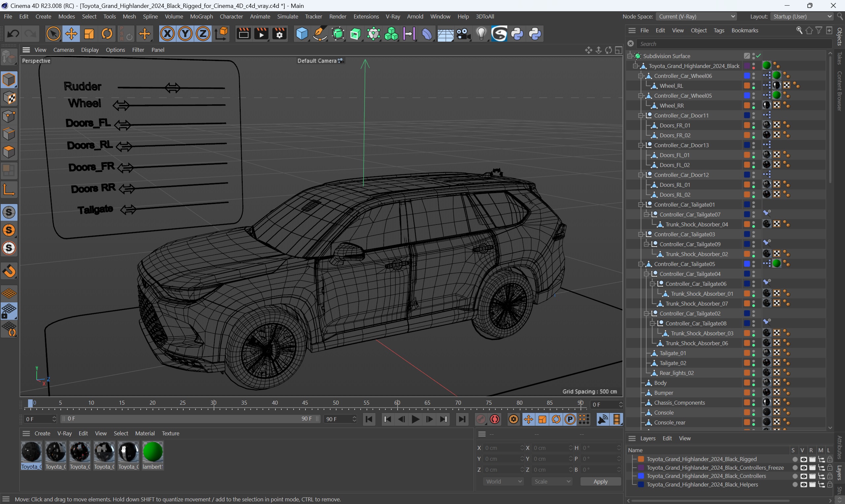The image size is (845, 504).
Task: Click the Floor grid scene icon
Action: (445, 34)
